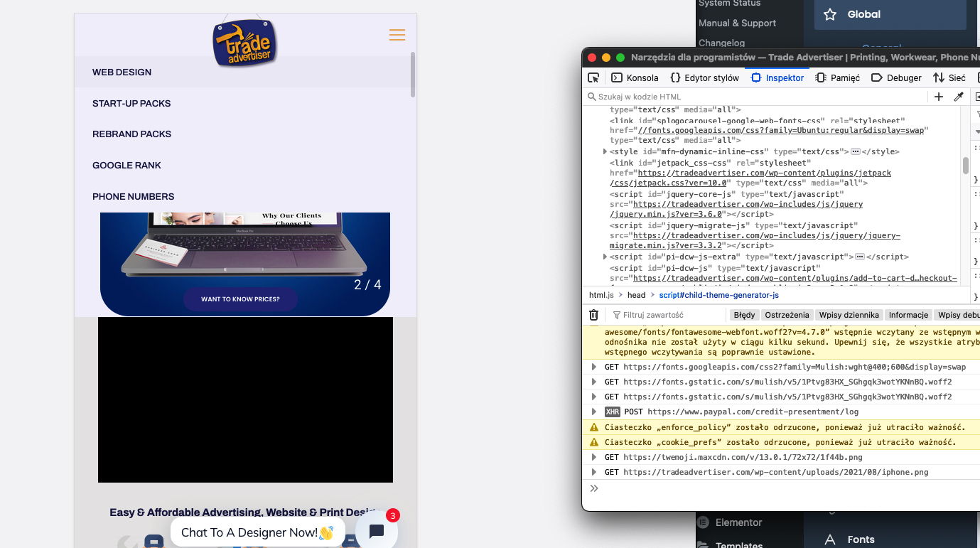
Task: Select html.js in the breadcrumb bar
Action: (x=601, y=295)
